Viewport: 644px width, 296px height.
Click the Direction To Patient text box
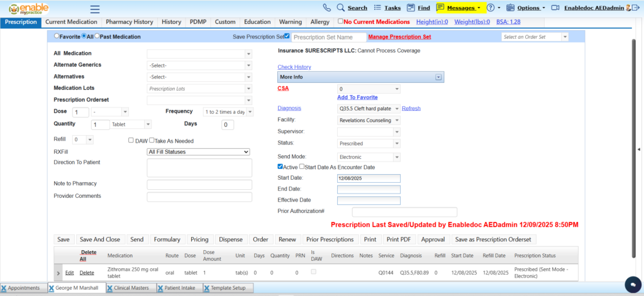pos(199,168)
